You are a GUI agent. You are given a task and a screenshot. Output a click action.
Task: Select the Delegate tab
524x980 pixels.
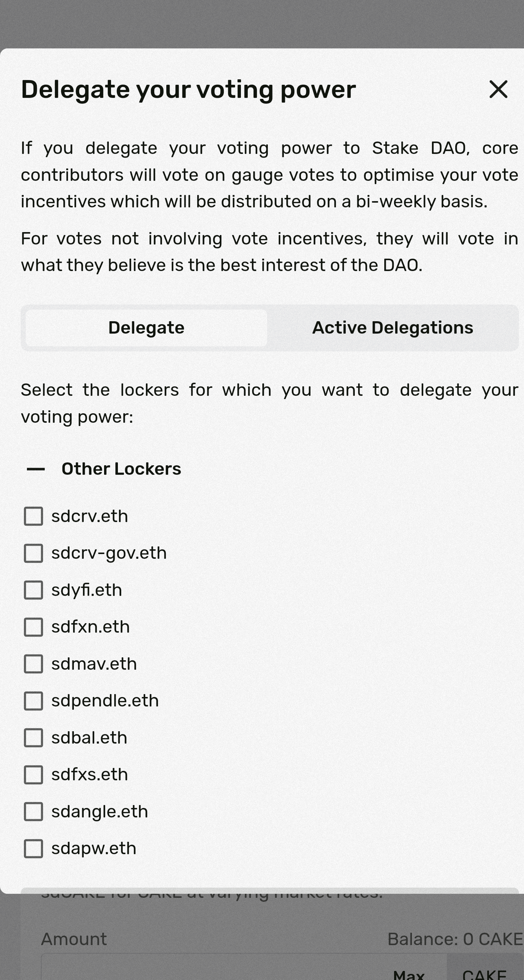(x=147, y=328)
